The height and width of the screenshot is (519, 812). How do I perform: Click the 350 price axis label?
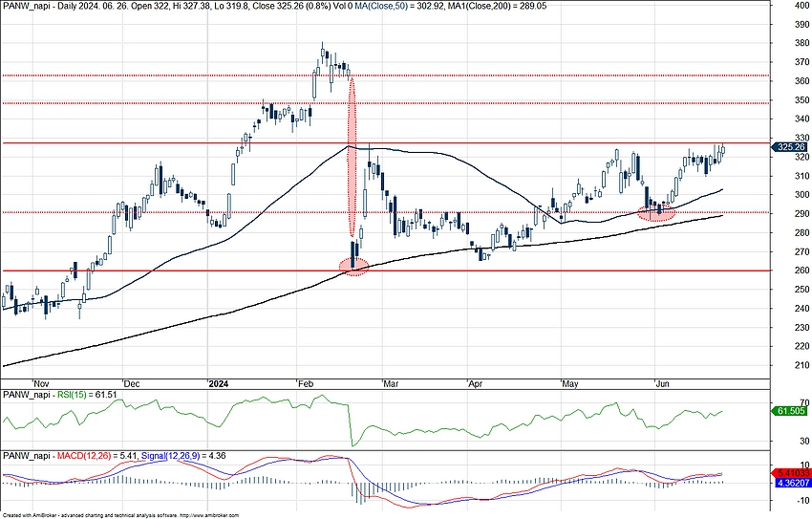[802, 100]
